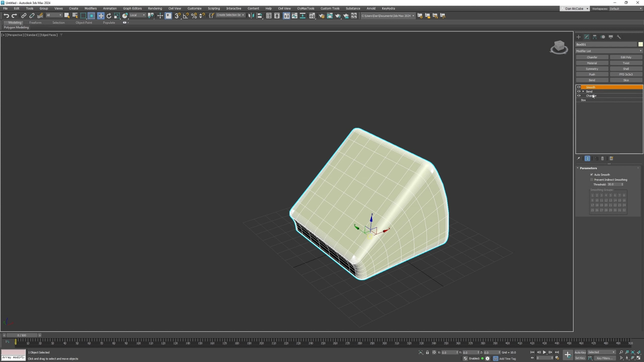This screenshot has width=644, height=362.
Task: Click the Edit Poly modifier button
Action: pyautogui.click(x=626, y=57)
